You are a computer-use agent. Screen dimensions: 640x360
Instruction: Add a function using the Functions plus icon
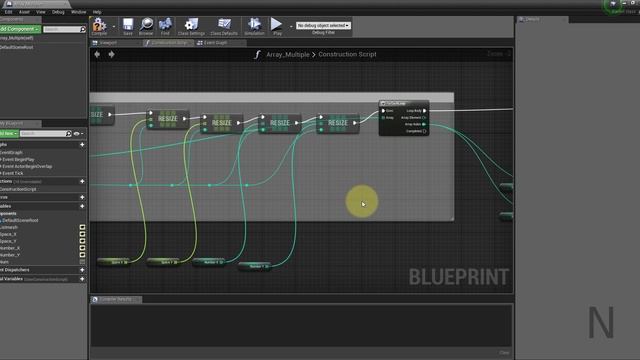point(82,181)
